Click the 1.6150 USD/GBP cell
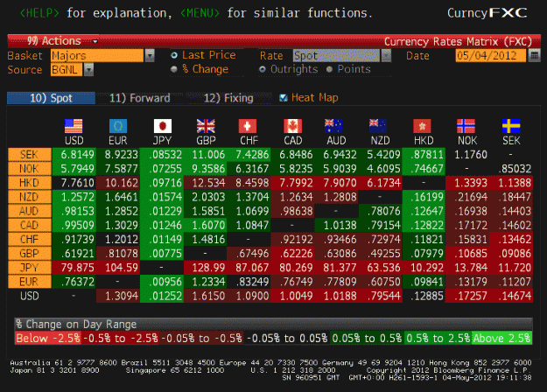 click(x=205, y=296)
